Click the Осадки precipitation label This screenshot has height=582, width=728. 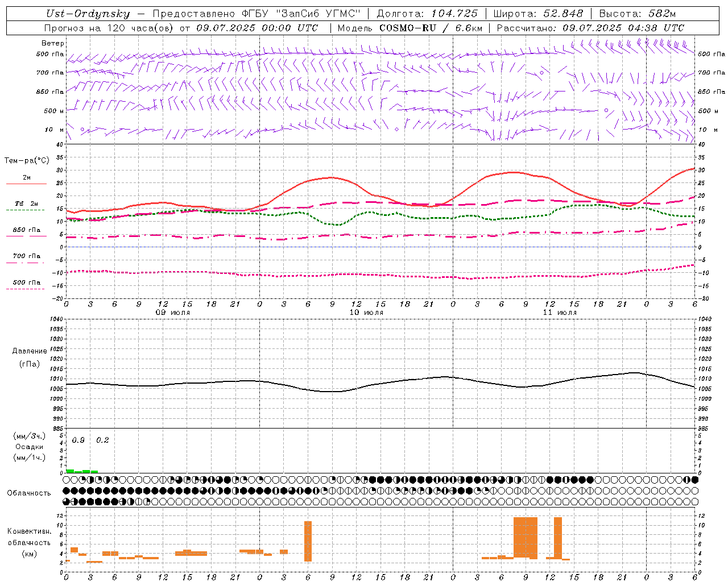tap(29, 447)
